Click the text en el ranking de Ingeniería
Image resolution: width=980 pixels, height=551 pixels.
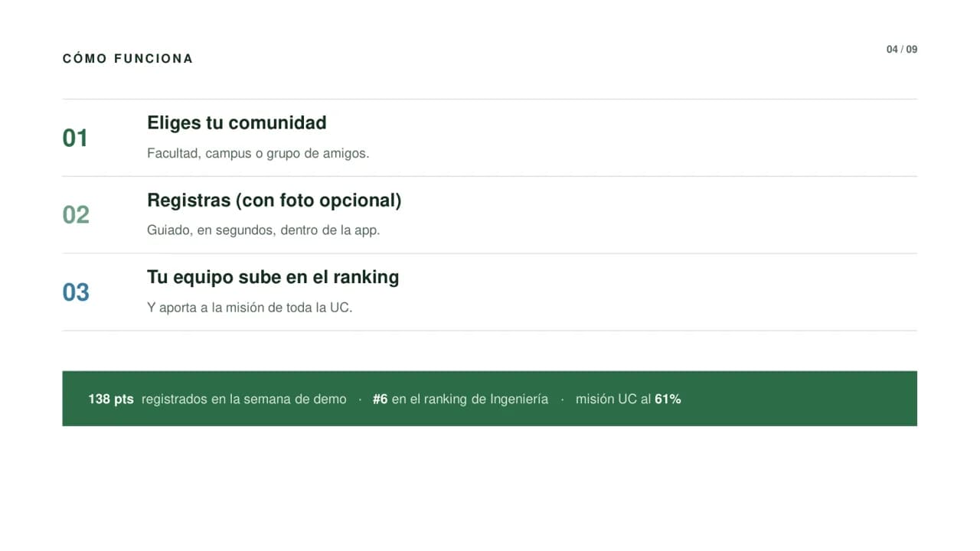click(x=470, y=399)
